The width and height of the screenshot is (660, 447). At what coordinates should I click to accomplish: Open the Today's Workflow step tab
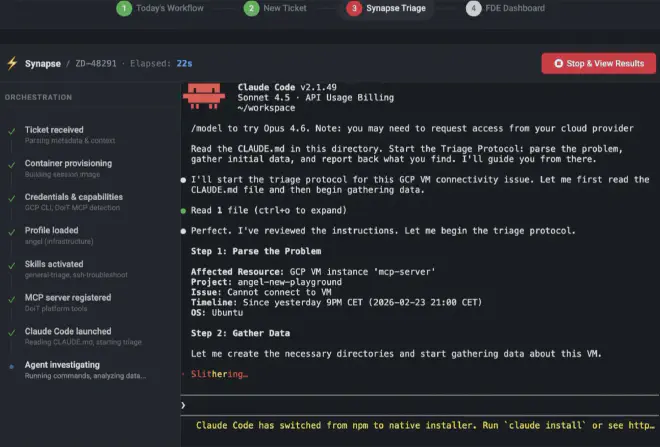point(160,8)
